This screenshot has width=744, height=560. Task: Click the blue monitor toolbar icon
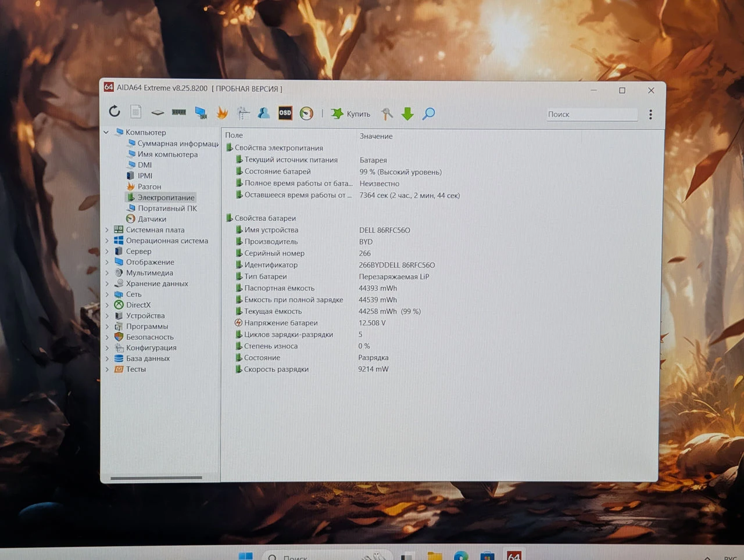click(201, 113)
